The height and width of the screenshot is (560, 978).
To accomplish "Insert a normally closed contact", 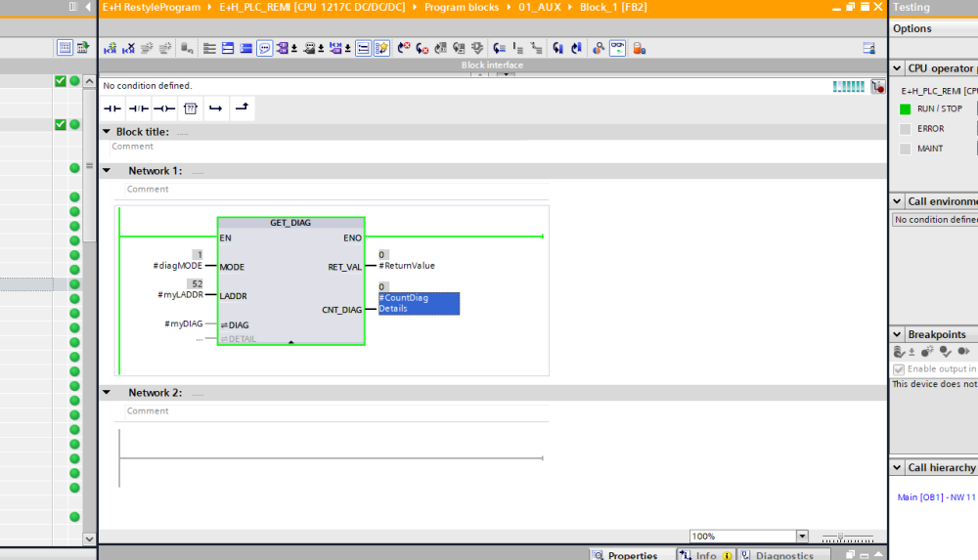I will click(138, 108).
